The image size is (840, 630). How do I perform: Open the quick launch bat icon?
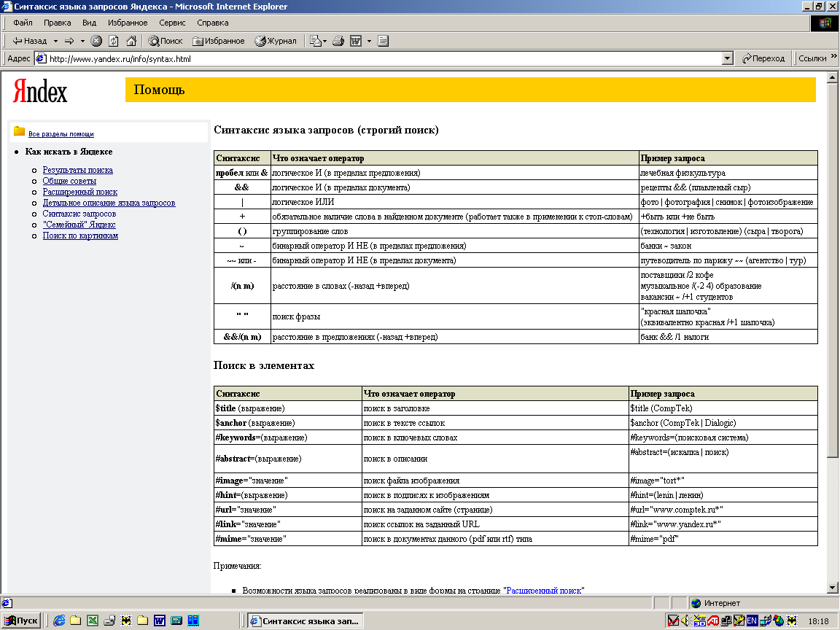(x=126, y=621)
